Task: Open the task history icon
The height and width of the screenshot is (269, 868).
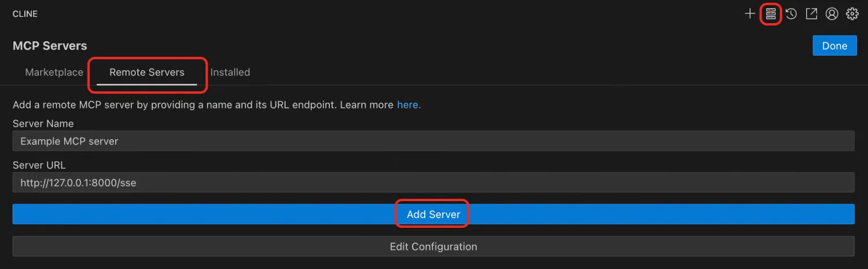Action: pyautogui.click(x=791, y=14)
